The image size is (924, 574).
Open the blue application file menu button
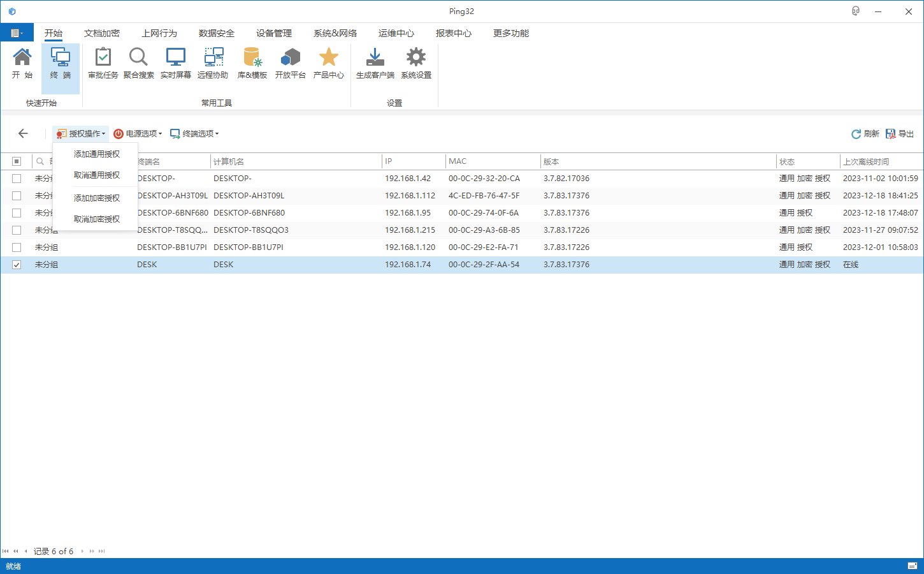pyautogui.click(x=17, y=33)
